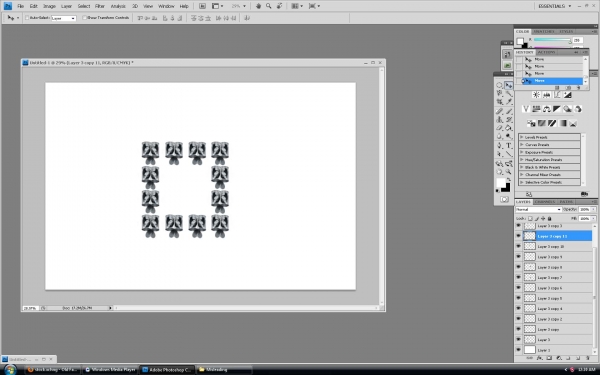Click the trash icon in Layers panel
Viewport: 600px width, 375px height.
587,358
